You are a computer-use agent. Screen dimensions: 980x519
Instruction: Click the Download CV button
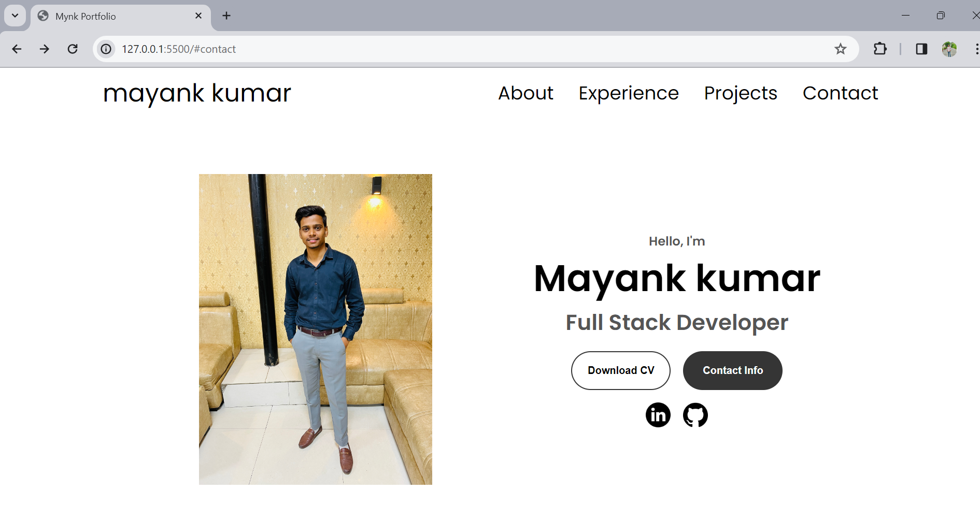tap(620, 370)
